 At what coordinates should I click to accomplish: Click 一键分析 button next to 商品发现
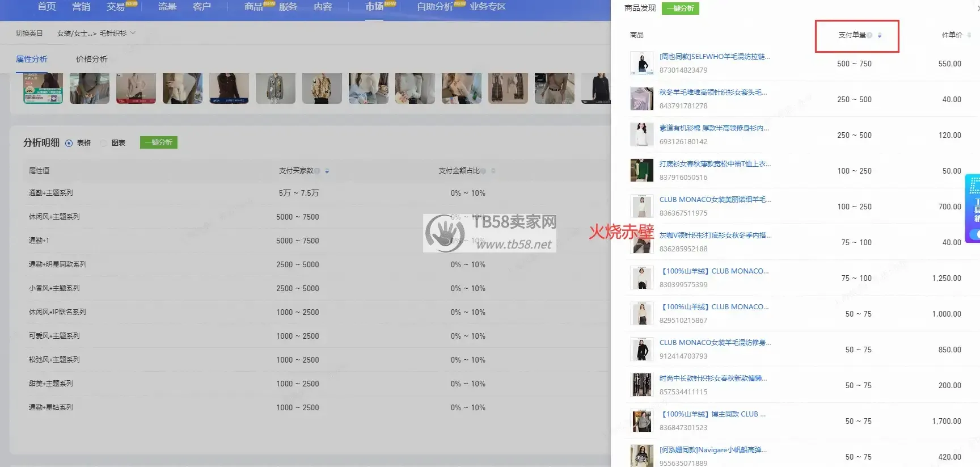tap(681, 9)
